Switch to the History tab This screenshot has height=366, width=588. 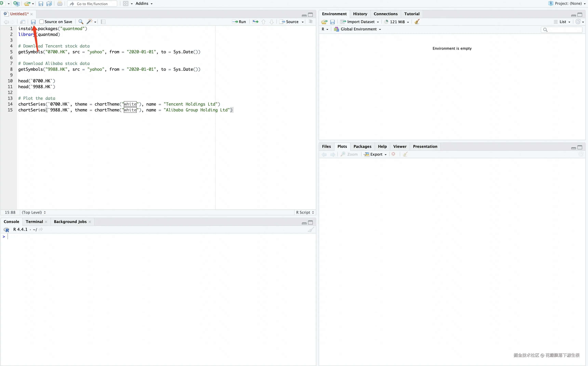360,14
